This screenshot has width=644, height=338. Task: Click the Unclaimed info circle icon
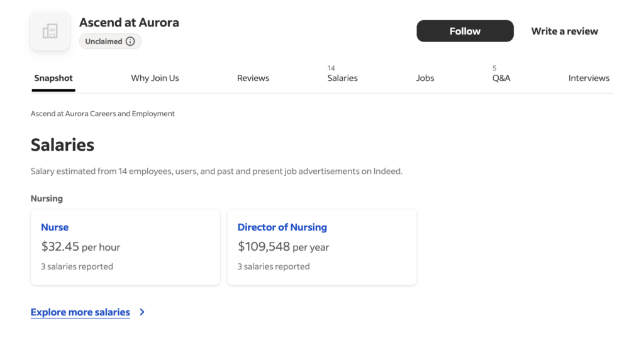pos(130,41)
